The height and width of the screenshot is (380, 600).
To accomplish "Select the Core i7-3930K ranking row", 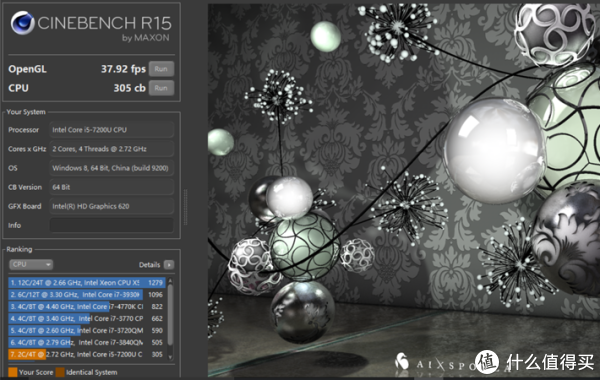I will pos(87,295).
